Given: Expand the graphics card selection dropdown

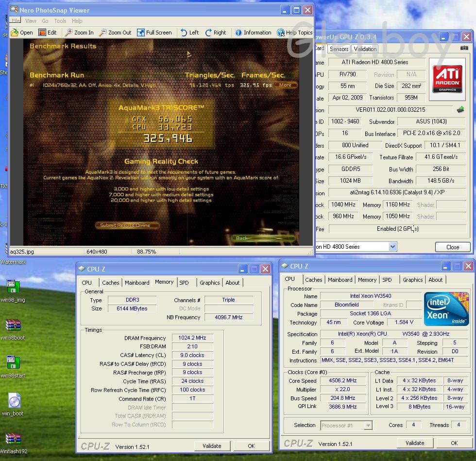Looking at the screenshot, I should [x=392, y=247].
